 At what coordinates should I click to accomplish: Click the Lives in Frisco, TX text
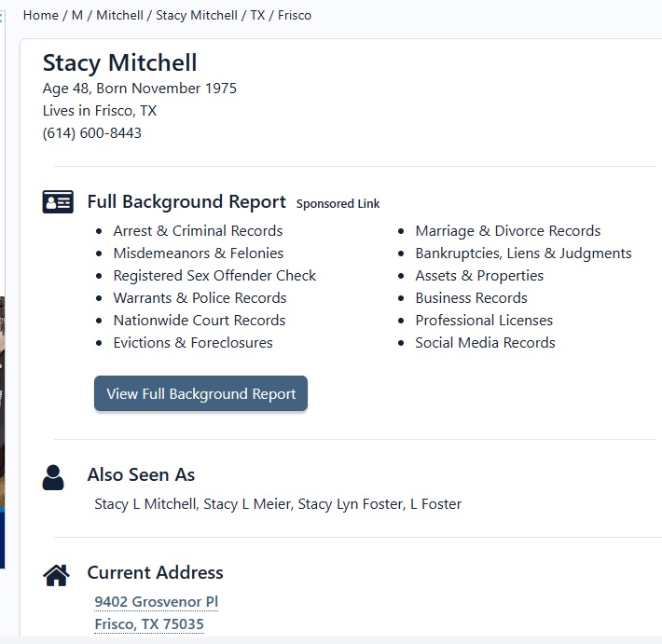pos(100,111)
